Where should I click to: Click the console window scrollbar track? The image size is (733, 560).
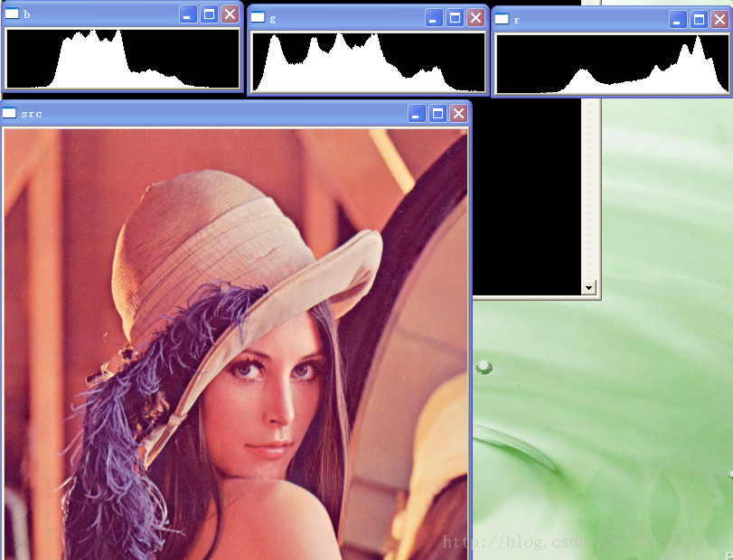(588, 189)
